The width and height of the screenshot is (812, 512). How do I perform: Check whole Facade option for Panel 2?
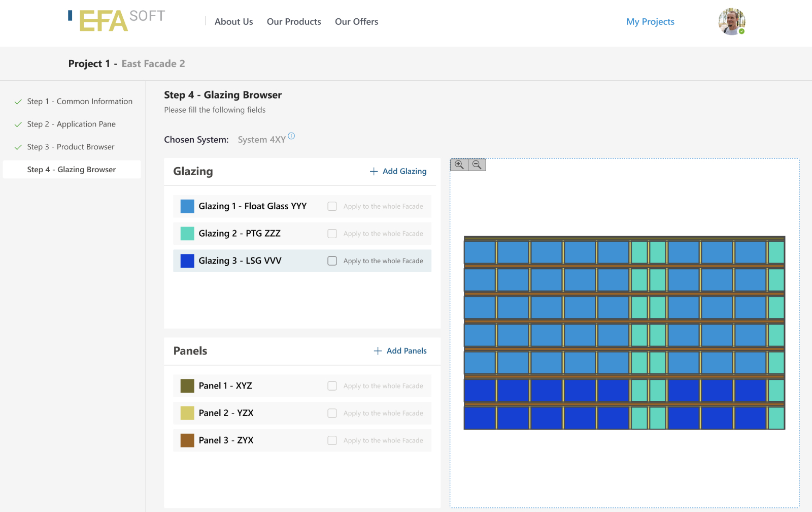[332, 413]
